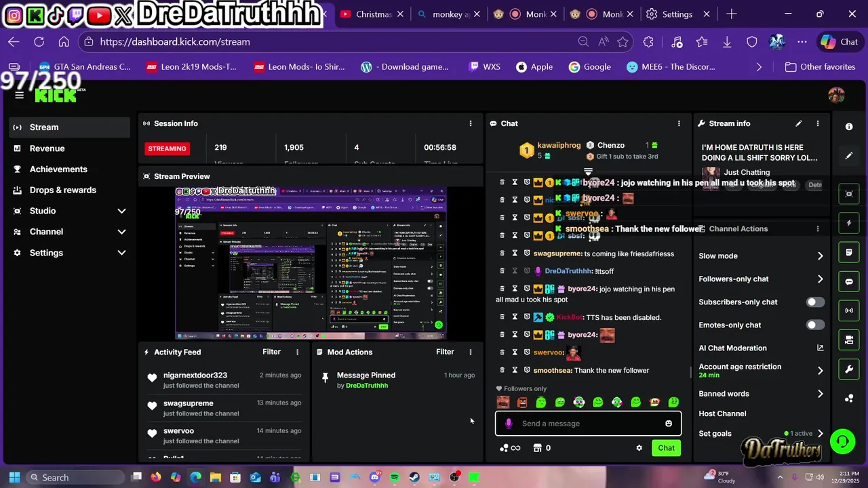Image resolution: width=868 pixels, height=488 pixels.
Task: Click the wrench icon in right sidebar
Action: [849, 369]
